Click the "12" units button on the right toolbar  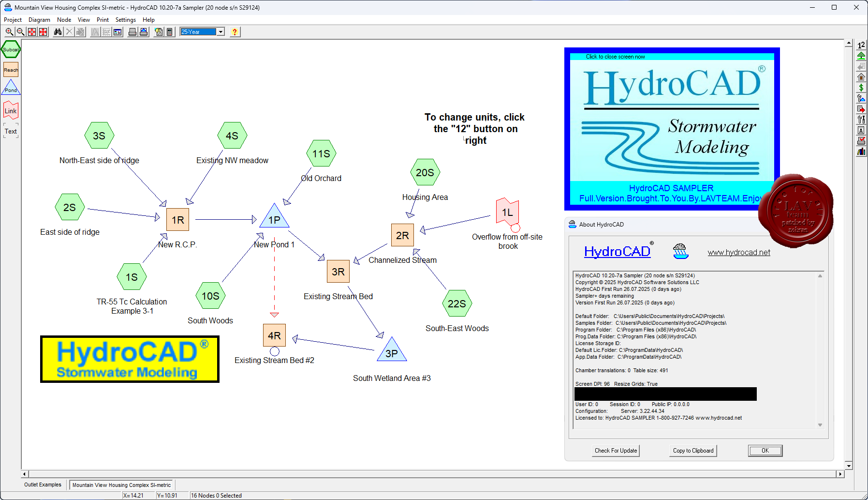click(x=861, y=45)
